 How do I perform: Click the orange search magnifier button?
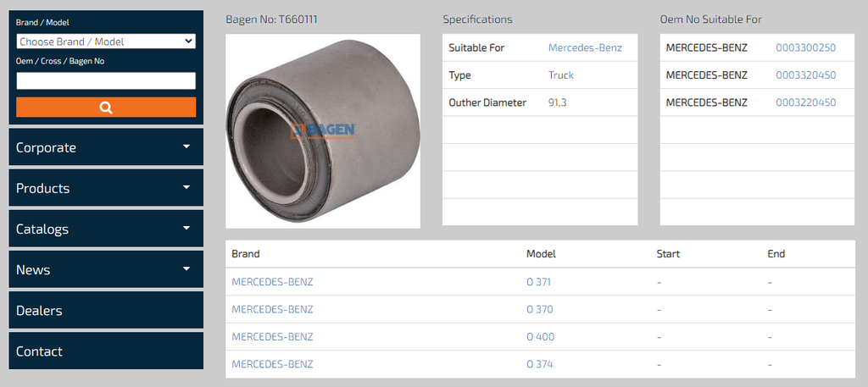[x=106, y=108]
